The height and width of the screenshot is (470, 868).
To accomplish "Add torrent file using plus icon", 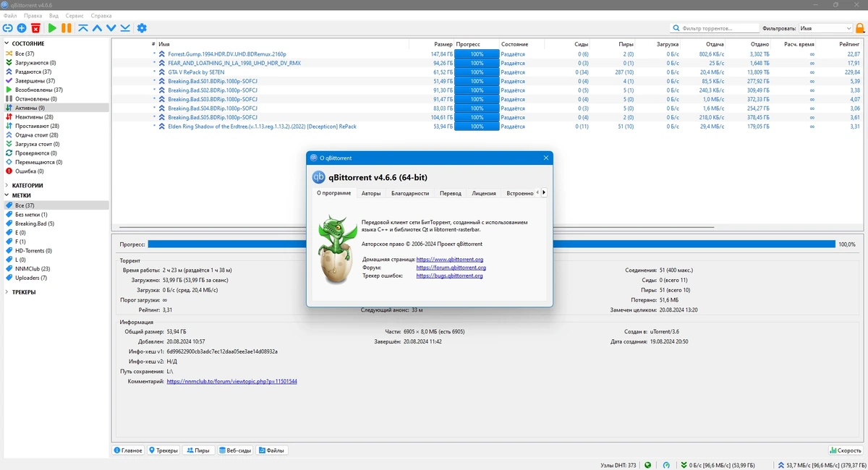I will [x=22, y=28].
